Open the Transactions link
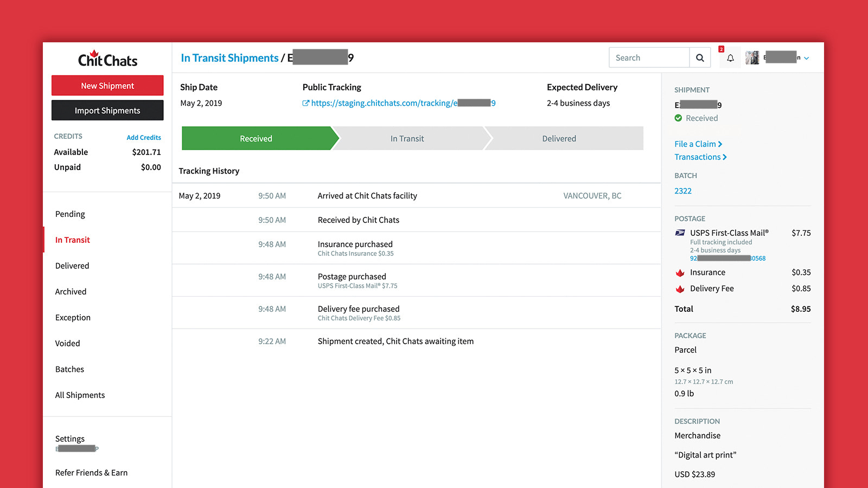The width and height of the screenshot is (868, 488). coord(700,157)
